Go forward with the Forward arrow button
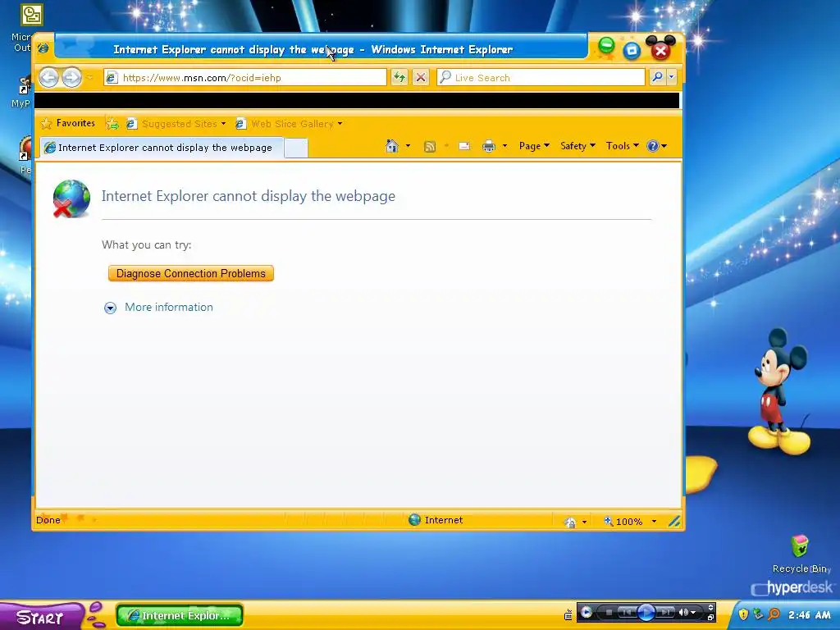840x630 pixels. pyautogui.click(x=72, y=77)
